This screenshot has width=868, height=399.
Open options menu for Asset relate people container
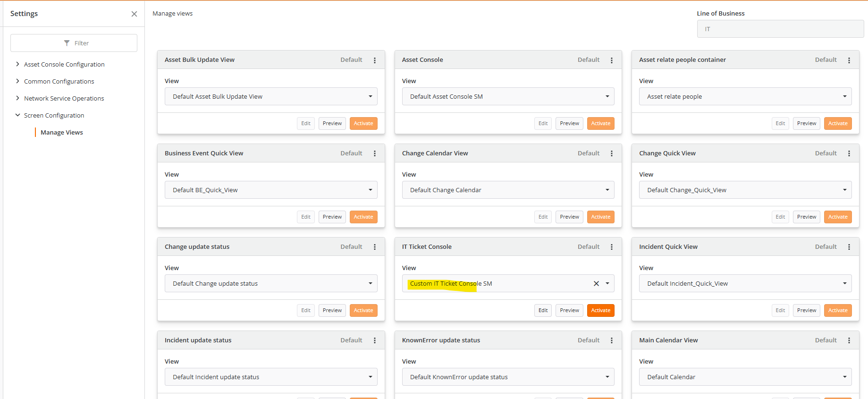coord(849,60)
